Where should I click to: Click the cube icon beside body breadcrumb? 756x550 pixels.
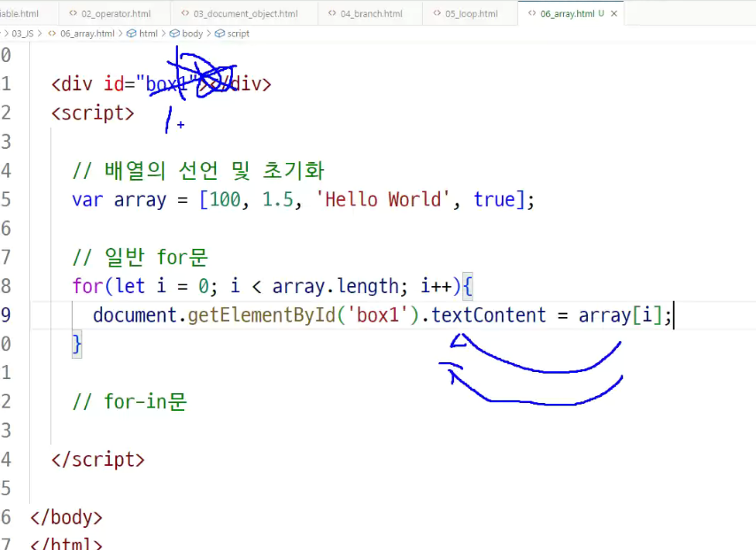point(174,34)
